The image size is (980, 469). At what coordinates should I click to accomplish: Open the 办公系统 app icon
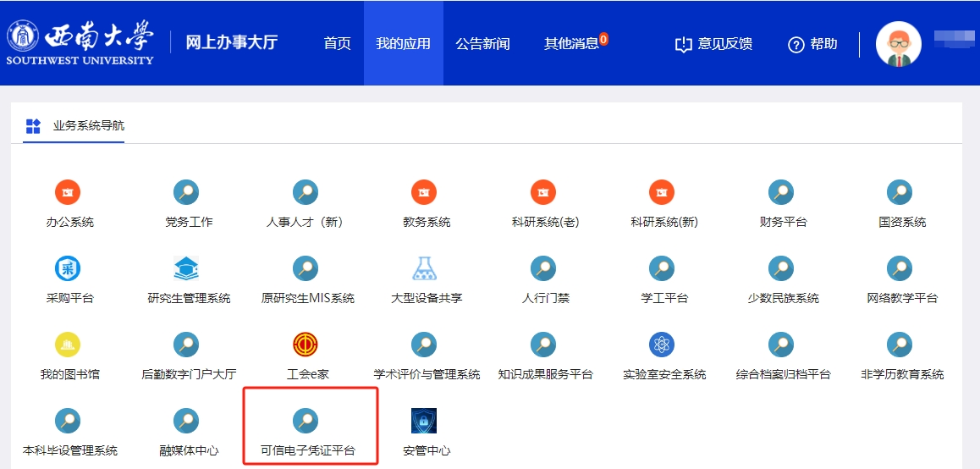tap(68, 193)
